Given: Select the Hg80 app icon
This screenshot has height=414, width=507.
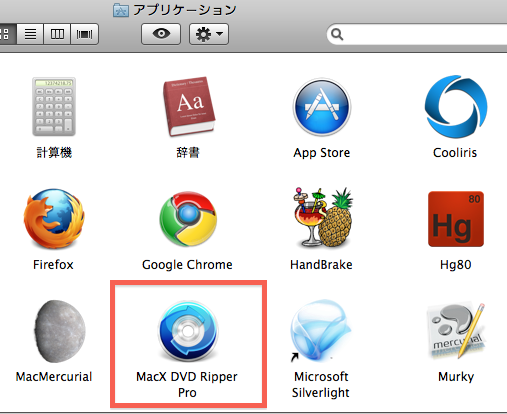Looking at the screenshot, I should tap(456, 219).
